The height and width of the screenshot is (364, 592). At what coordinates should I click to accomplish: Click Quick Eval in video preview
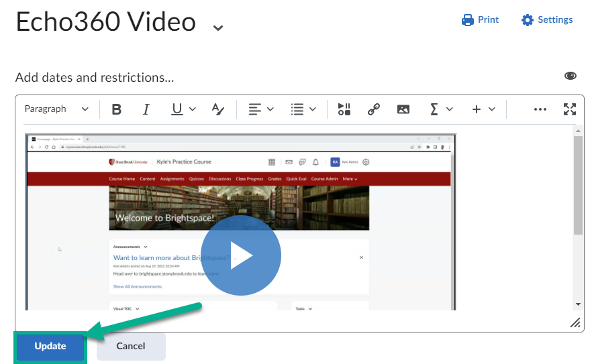pyautogui.click(x=297, y=179)
